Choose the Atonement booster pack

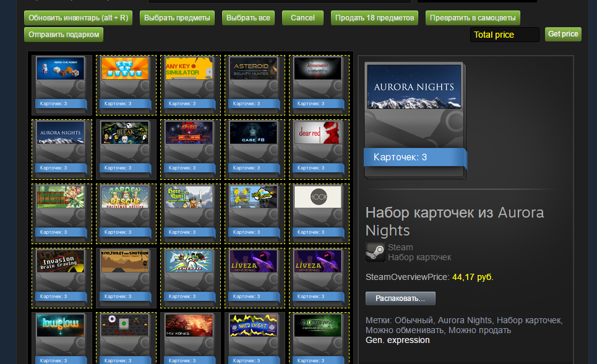point(319,85)
